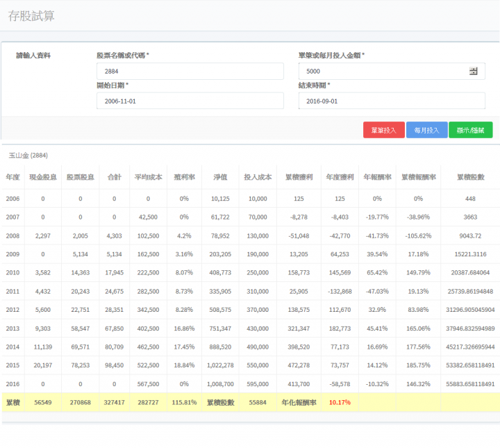The image size is (500, 448).
Task: Click the 2008 net value 78,952
Action: 220,236
